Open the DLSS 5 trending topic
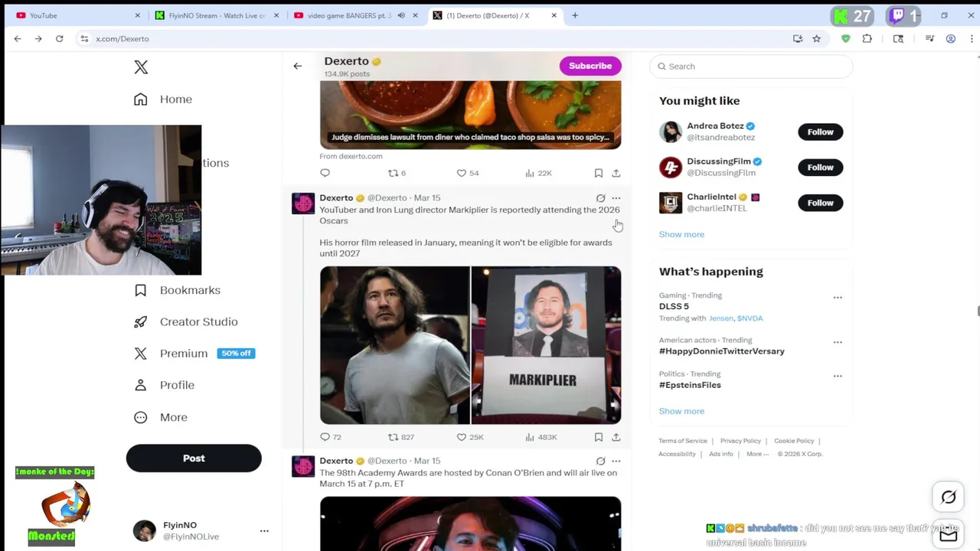The image size is (980, 551). click(674, 306)
